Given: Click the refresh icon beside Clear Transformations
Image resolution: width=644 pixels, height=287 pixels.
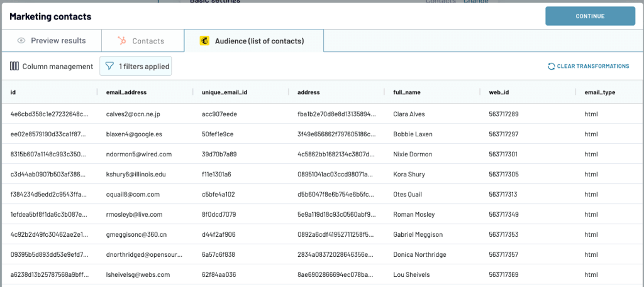Looking at the screenshot, I should [x=551, y=66].
